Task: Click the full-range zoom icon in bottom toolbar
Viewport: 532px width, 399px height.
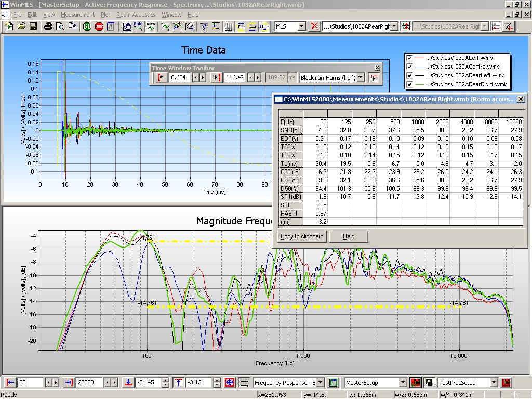Action: (x=230, y=383)
